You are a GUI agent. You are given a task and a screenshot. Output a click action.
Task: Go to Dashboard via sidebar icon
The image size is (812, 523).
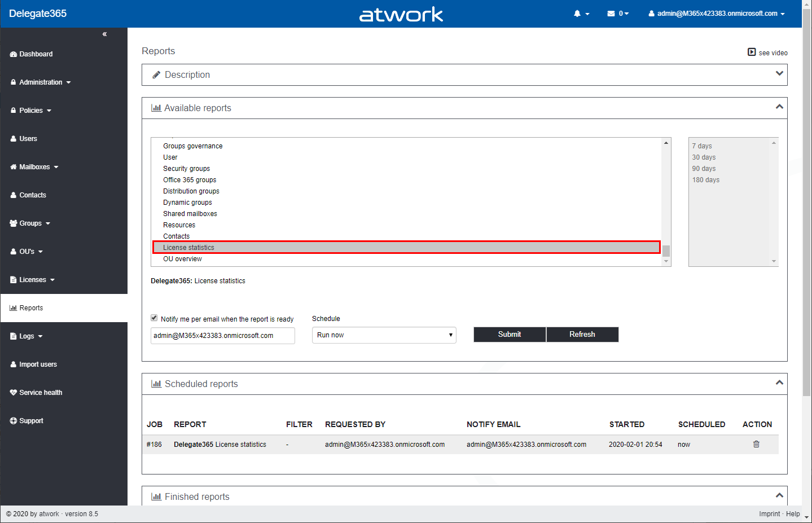tap(14, 54)
